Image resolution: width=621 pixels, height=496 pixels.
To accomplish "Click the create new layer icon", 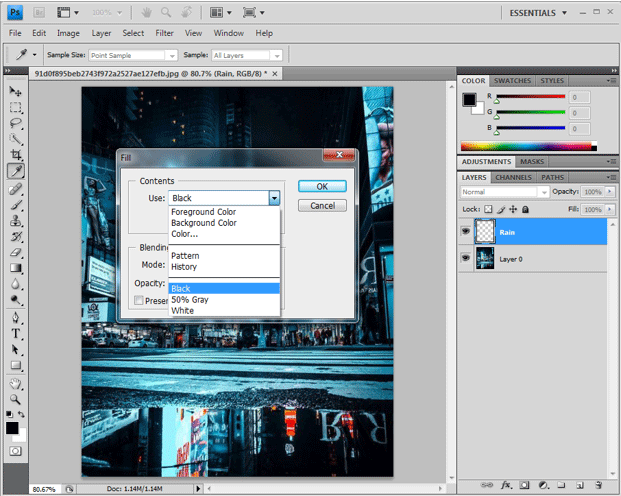I will 578,485.
